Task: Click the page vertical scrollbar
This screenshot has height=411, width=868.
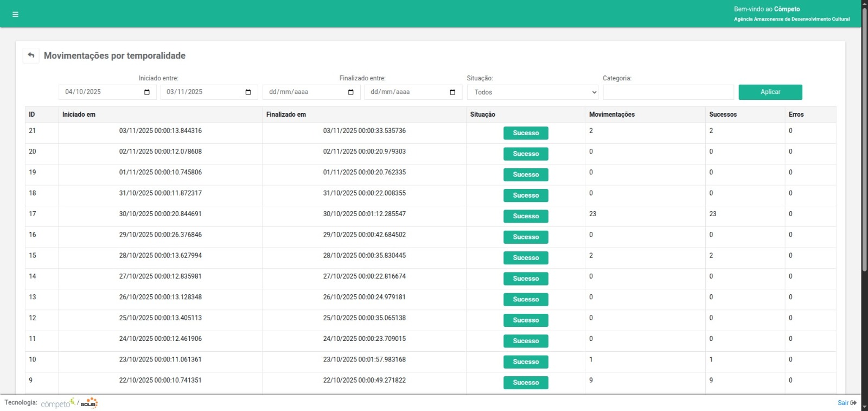Action: [x=864, y=163]
